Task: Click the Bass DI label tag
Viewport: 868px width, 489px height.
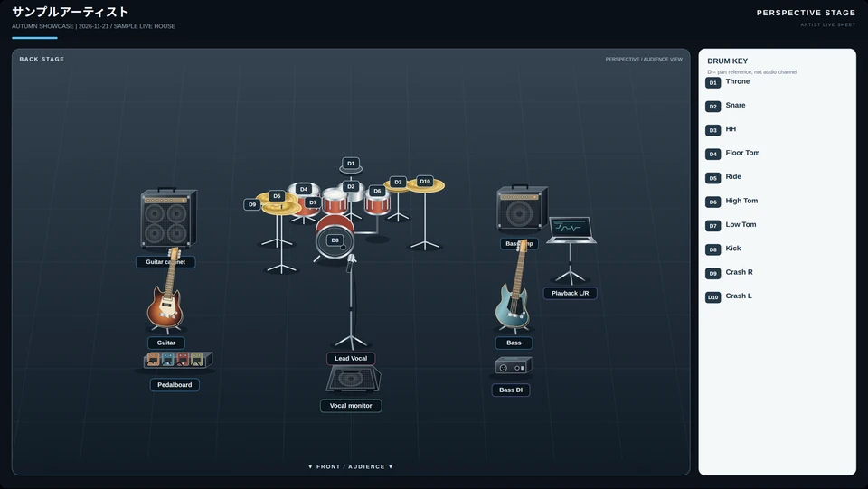Action: coord(510,390)
